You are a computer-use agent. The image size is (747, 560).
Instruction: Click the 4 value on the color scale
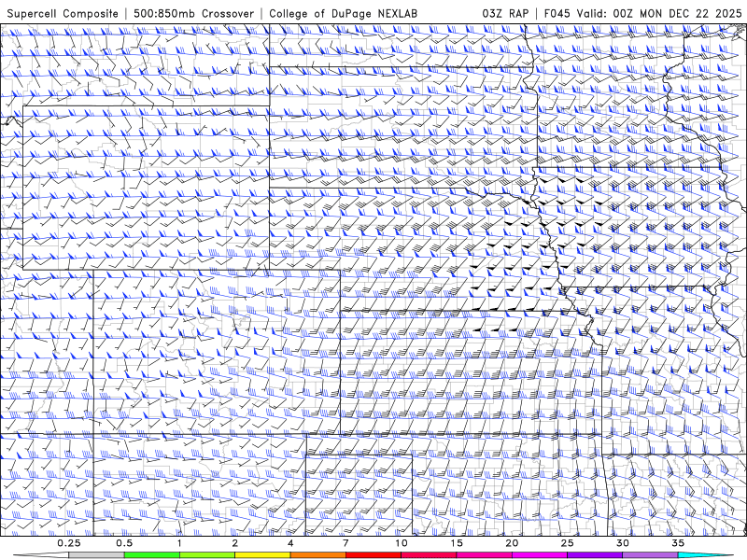(290, 543)
